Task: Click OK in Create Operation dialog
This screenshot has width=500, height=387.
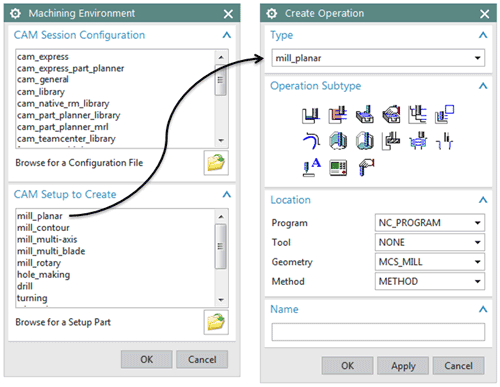Action: 347,366
